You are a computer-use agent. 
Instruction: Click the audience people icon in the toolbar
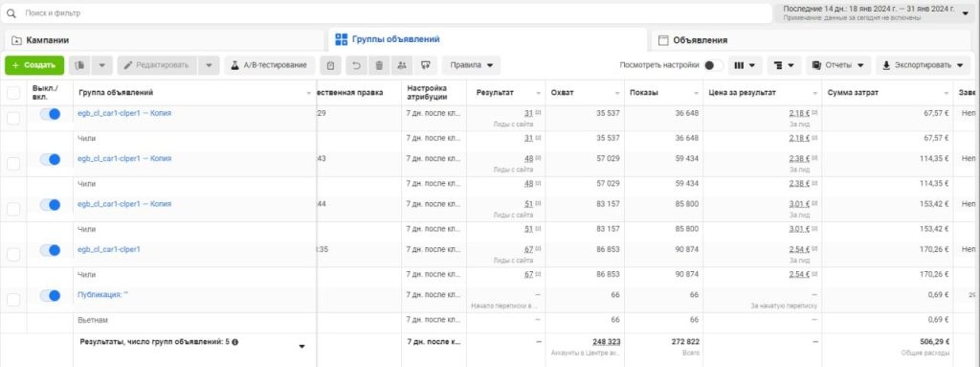point(402,65)
